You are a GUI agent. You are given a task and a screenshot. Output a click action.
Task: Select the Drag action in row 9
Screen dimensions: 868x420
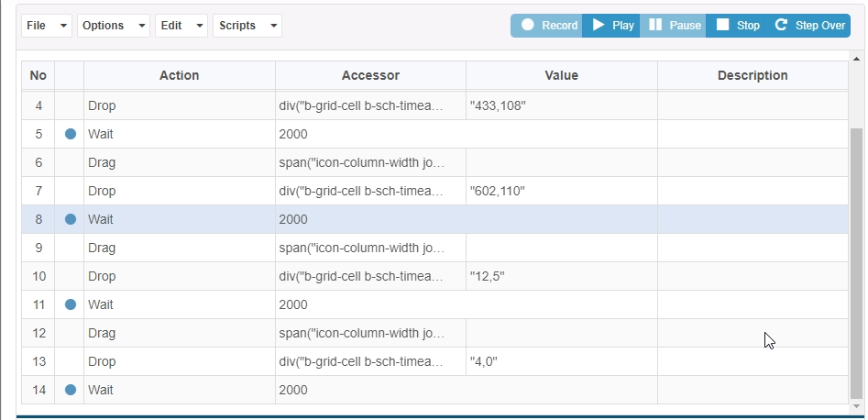coord(179,248)
